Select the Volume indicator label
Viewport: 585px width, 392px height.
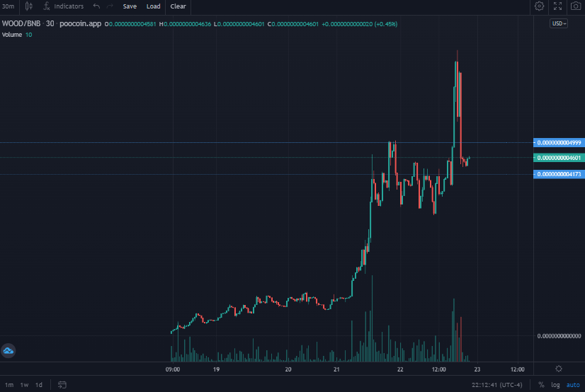tap(12, 35)
